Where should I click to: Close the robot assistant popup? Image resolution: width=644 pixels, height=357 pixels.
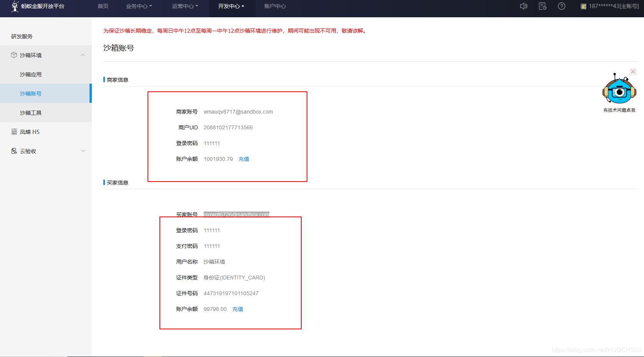[x=633, y=71]
